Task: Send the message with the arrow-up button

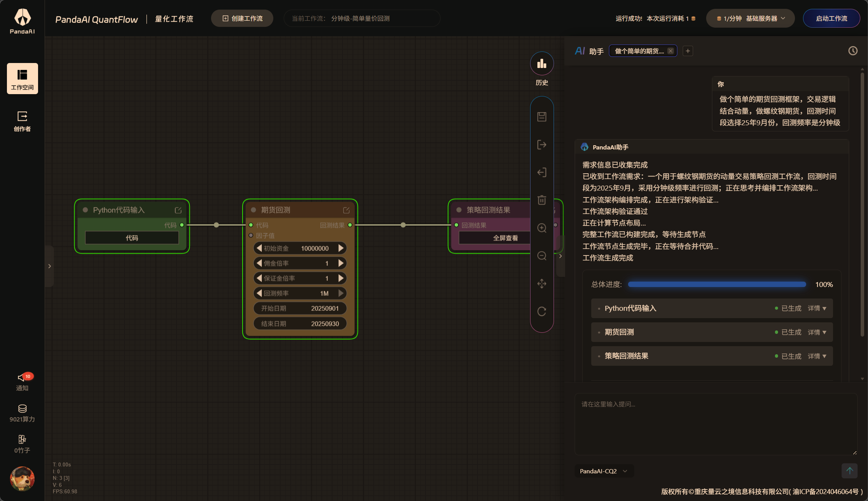Action: pos(850,471)
